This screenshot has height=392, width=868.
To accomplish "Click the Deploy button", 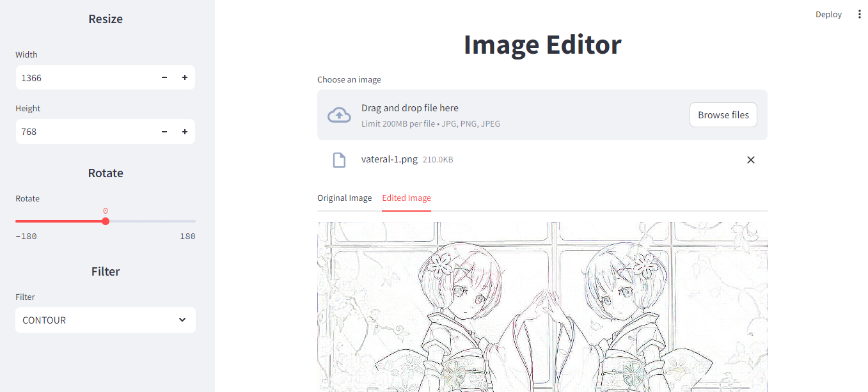I will tap(828, 14).
